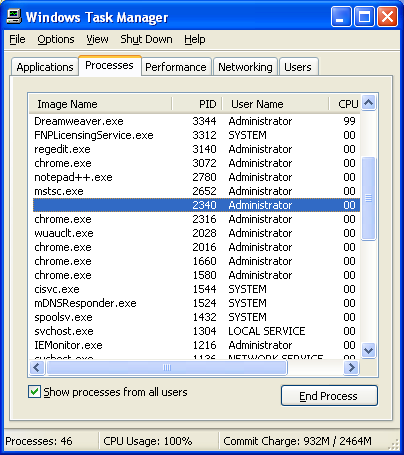Click the End Process button
The width and height of the screenshot is (404, 455).
(329, 396)
